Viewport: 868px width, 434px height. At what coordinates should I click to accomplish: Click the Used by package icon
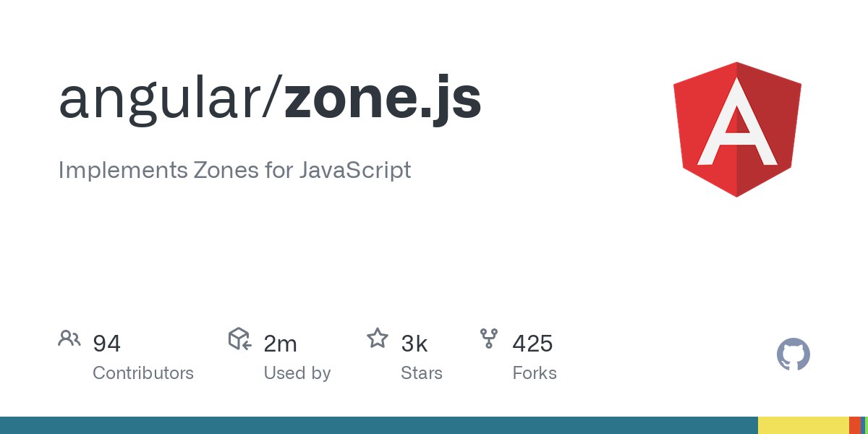coord(239,339)
